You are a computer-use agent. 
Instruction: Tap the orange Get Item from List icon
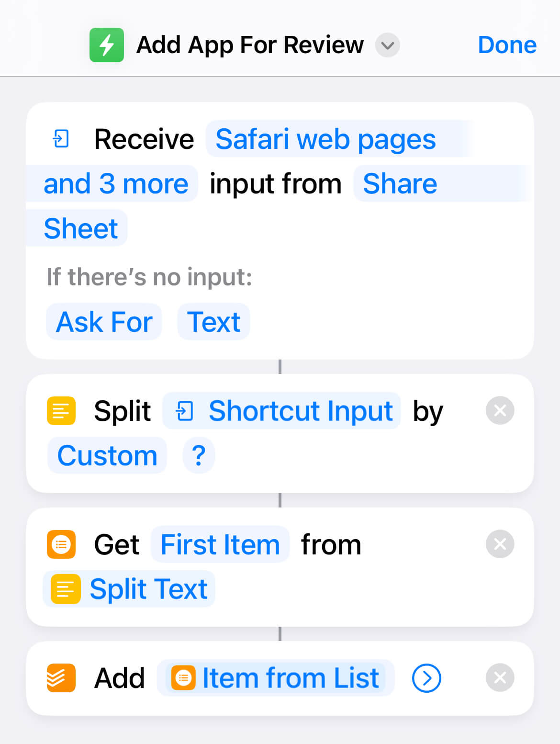(x=61, y=544)
